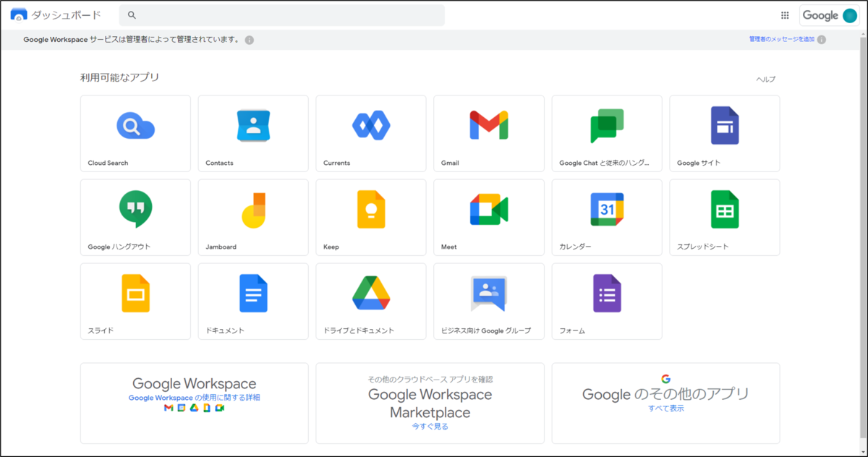Click the Currents label text
868x457 pixels.
click(336, 163)
